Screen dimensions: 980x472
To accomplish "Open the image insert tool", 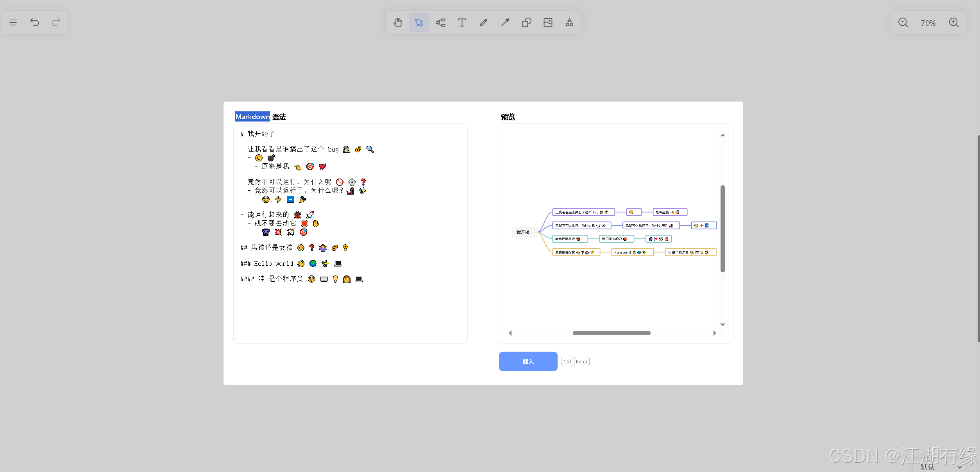I will tap(548, 23).
